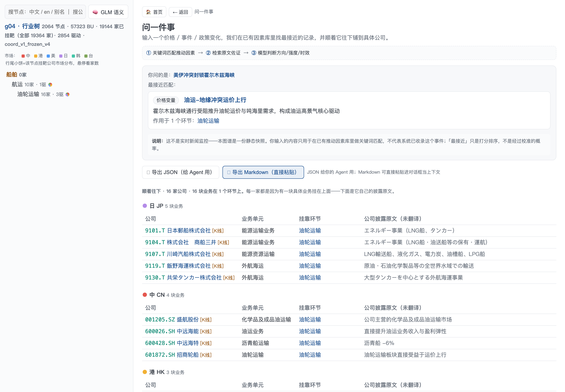Screen dimensions: 565x392
Task: Click the g04 · 行业树 title link
Action: click(x=22, y=26)
